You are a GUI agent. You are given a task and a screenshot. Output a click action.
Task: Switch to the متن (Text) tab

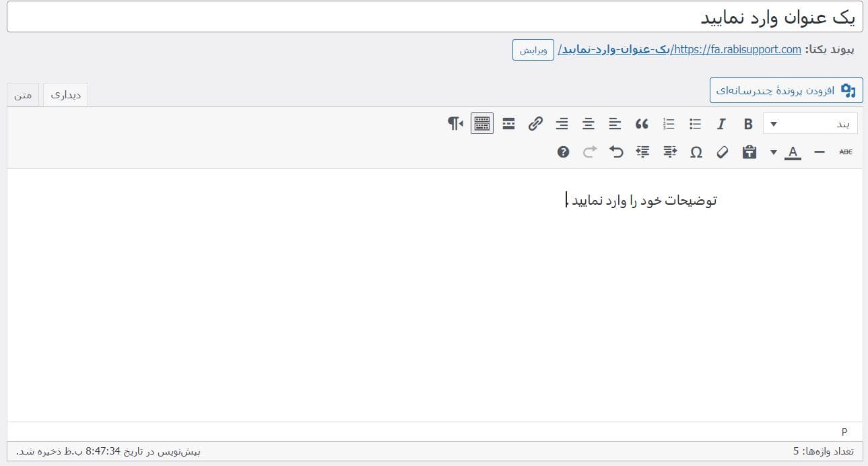coord(24,95)
